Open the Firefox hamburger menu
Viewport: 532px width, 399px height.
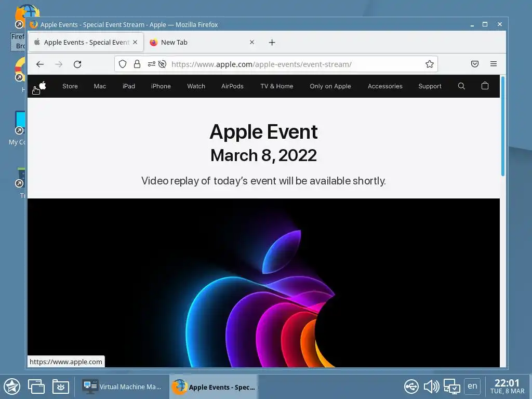tap(494, 64)
